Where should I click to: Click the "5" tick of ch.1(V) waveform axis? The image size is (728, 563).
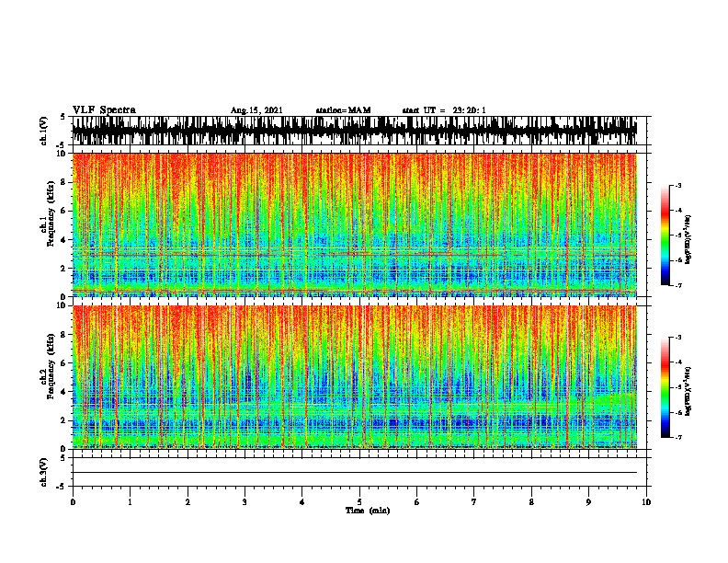(63, 117)
